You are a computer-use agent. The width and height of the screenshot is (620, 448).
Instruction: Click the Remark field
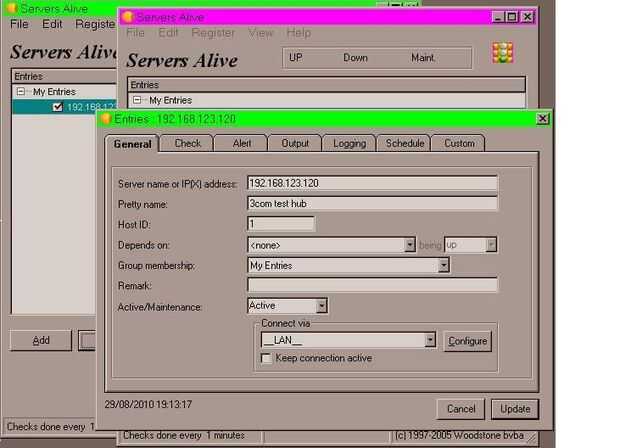click(x=372, y=285)
